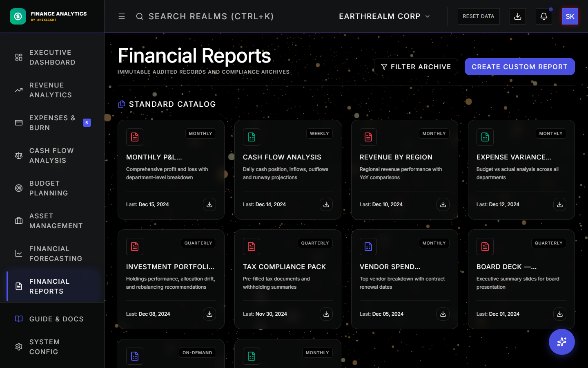Click the search magnifier icon
Image resolution: width=588 pixels, height=368 pixels.
pos(140,16)
